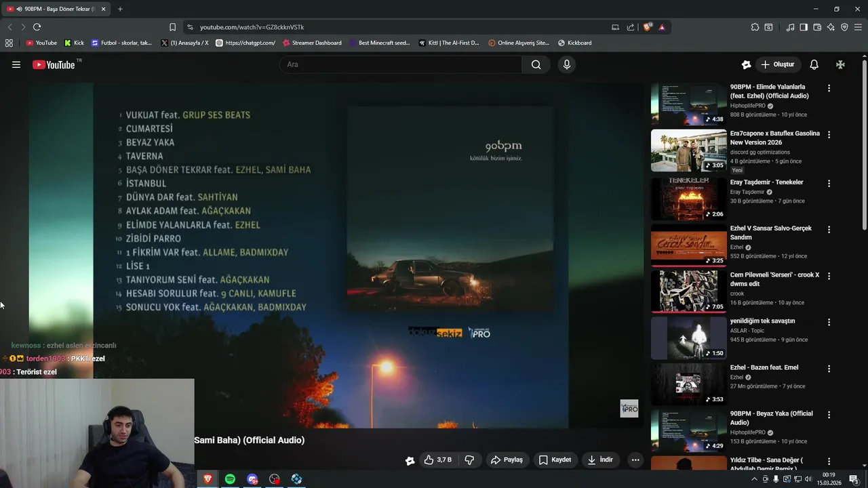868x488 pixels.
Task: Open options for Gerçek Sandım video
Action: click(x=829, y=229)
